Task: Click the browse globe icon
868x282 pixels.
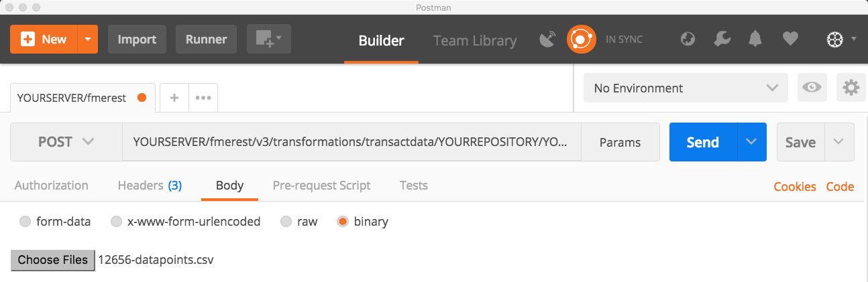Action: tap(688, 40)
